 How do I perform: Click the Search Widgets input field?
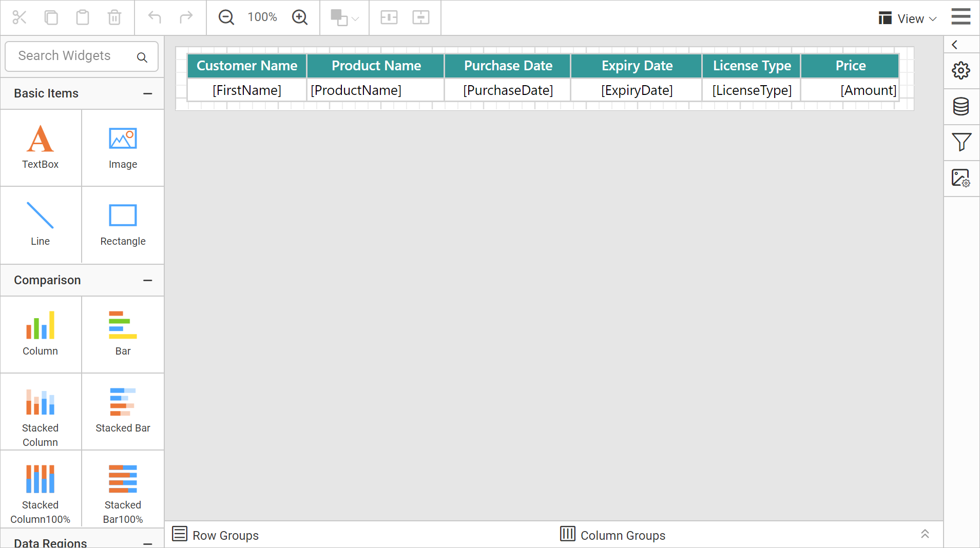pos(82,56)
